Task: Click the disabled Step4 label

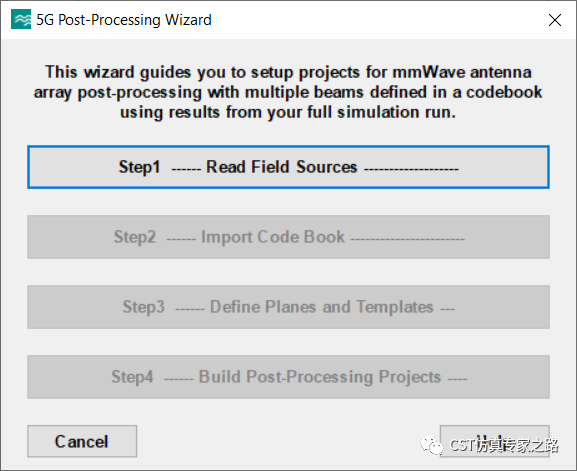Action: tap(132, 377)
